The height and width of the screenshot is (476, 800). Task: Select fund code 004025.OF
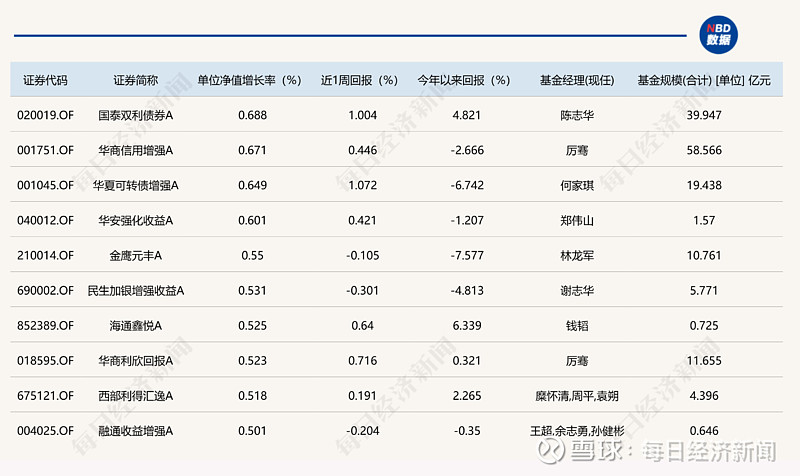click(x=45, y=431)
